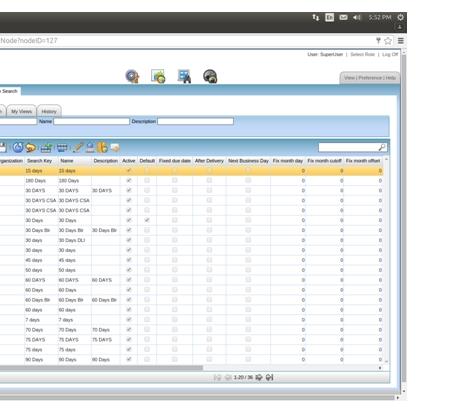This screenshot has height=408, width=464.
Task: Select the '30 Days DLI' name cell
Action: click(75, 240)
